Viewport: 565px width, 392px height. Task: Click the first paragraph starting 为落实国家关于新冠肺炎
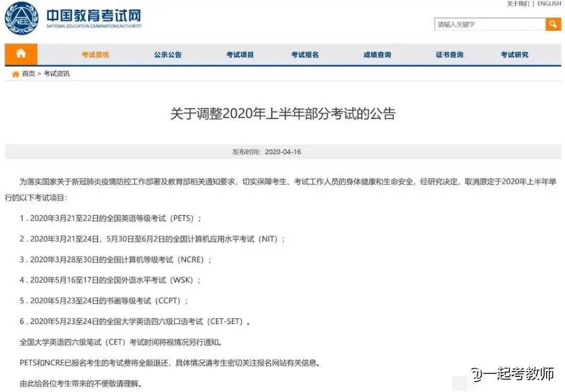281,190
